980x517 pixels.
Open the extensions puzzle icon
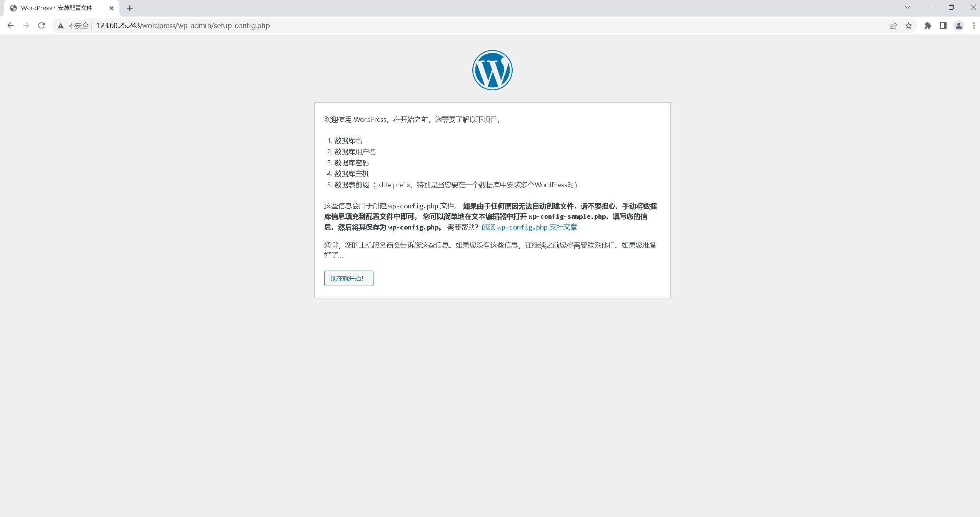928,26
